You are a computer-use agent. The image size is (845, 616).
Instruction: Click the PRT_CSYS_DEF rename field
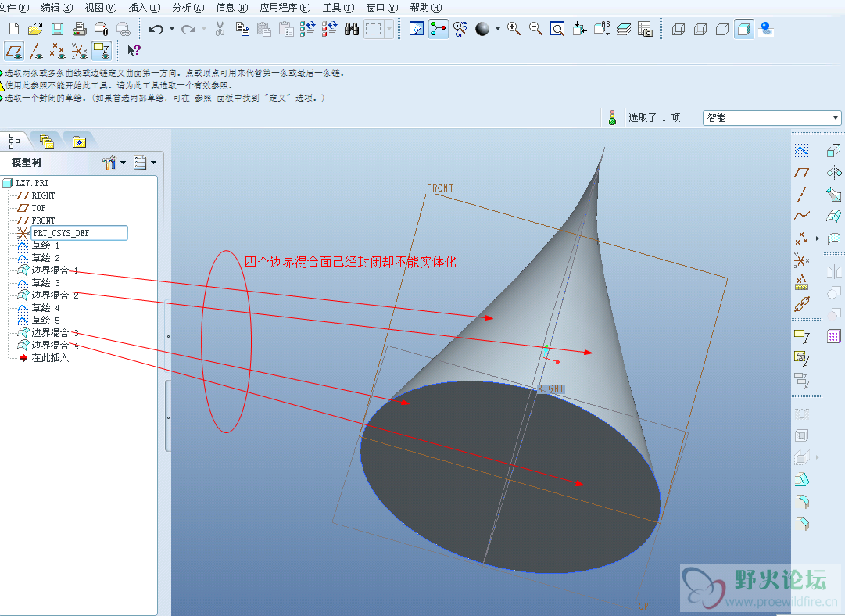pos(79,233)
